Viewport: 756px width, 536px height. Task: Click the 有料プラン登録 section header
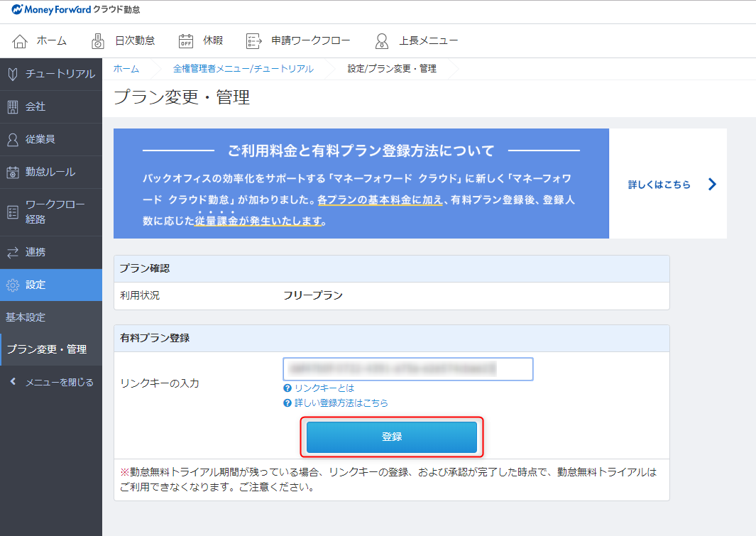(392, 339)
